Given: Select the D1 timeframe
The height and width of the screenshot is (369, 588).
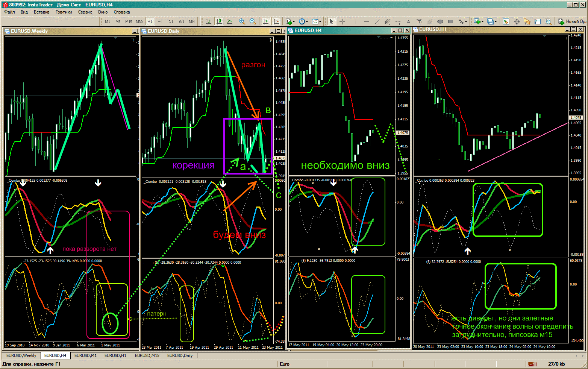Looking at the screenshot, I should [171, 21].
